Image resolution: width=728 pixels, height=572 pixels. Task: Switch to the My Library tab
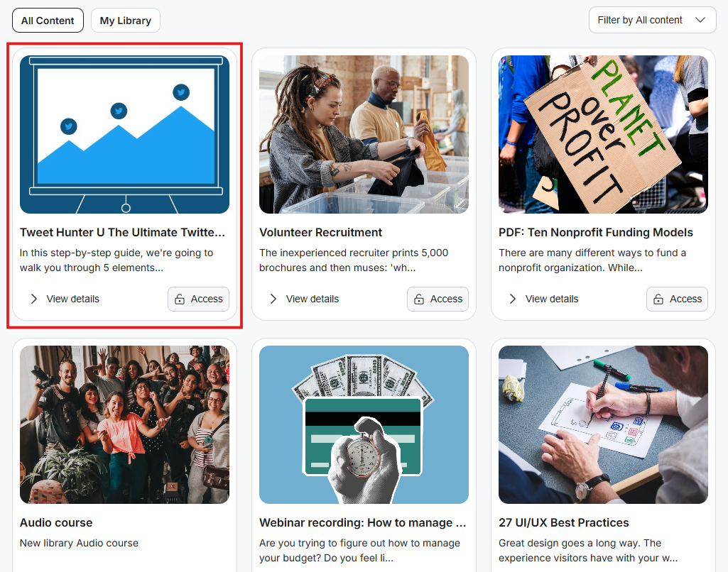tap(125, 21)
